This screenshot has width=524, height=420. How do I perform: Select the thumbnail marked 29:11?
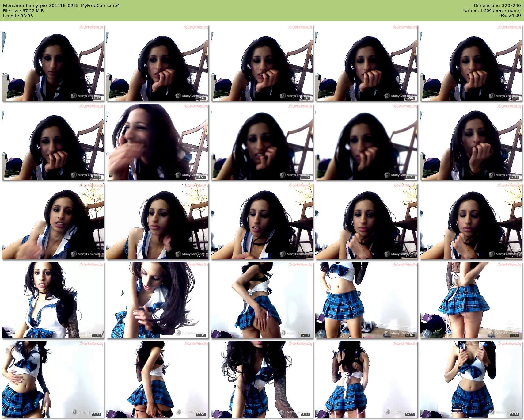tap(261, 379)
